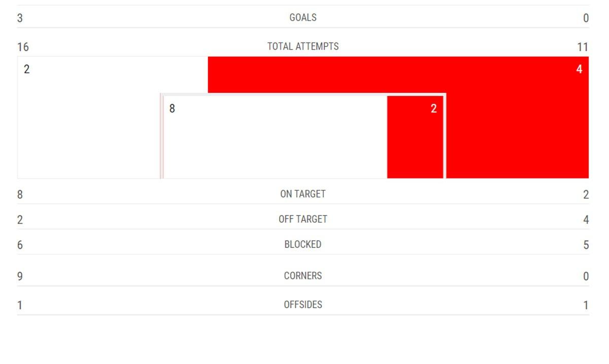Viewport: 609px width, 364px height.
Task: Select the BLOCKED stat label
Action: [x=303, y=245]
